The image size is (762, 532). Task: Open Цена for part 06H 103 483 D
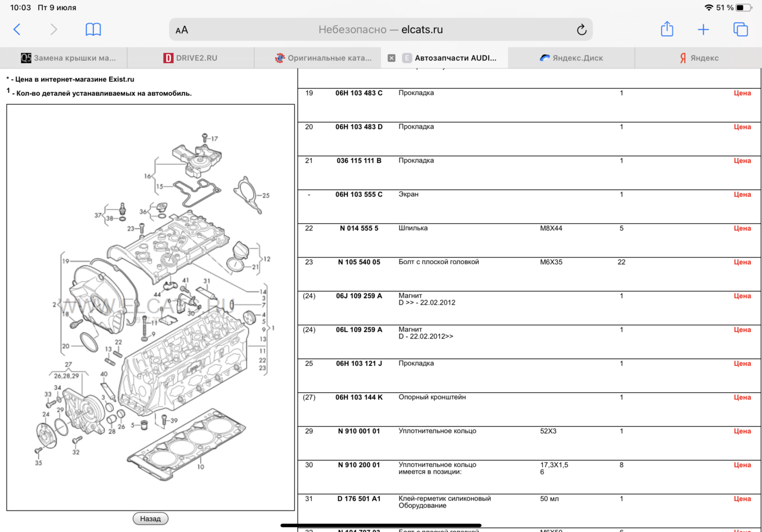tap(742, 127)
